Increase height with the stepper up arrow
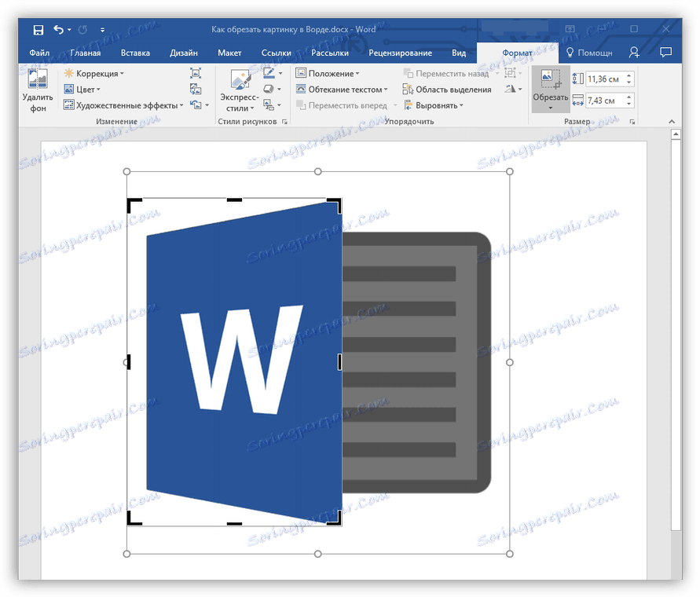Viewport: 700px width, 597px height. click(629, 75)
